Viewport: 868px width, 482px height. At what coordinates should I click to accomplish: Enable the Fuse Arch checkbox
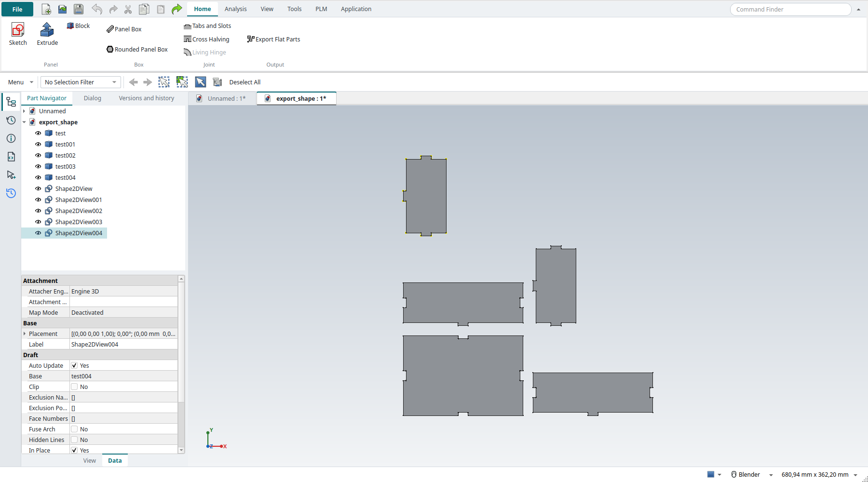tap(74, 429)
